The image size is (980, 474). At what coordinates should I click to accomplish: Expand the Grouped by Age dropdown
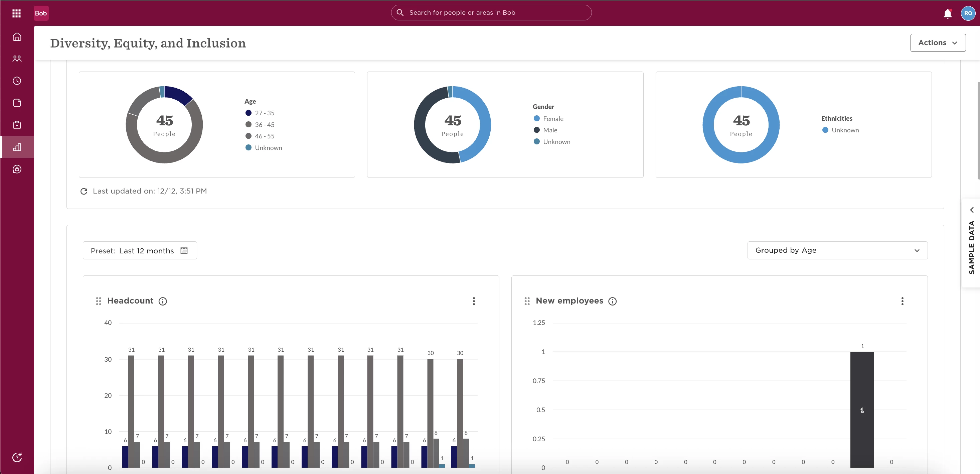[837, 250]
